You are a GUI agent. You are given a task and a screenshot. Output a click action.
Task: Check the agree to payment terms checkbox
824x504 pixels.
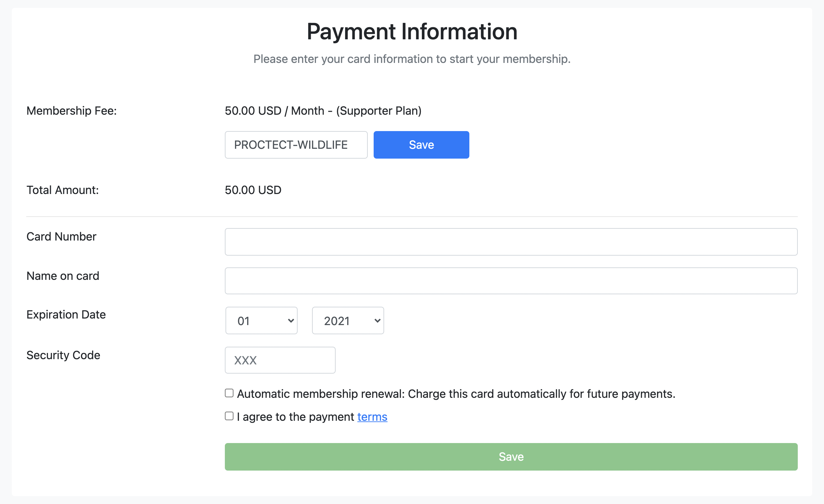tap(229, 416)
